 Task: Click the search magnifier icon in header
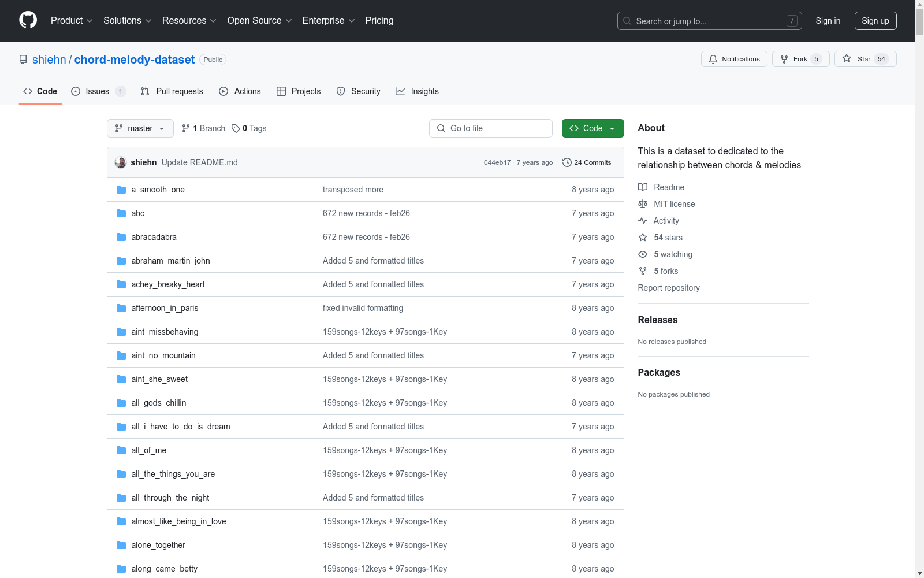(627, 21)
